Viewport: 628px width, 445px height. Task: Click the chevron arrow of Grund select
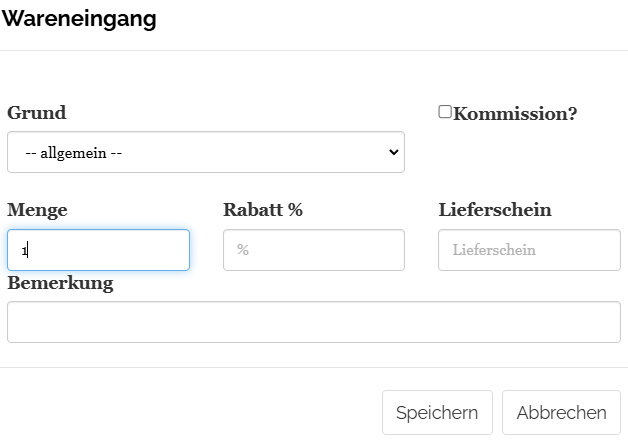coord(394,152)
